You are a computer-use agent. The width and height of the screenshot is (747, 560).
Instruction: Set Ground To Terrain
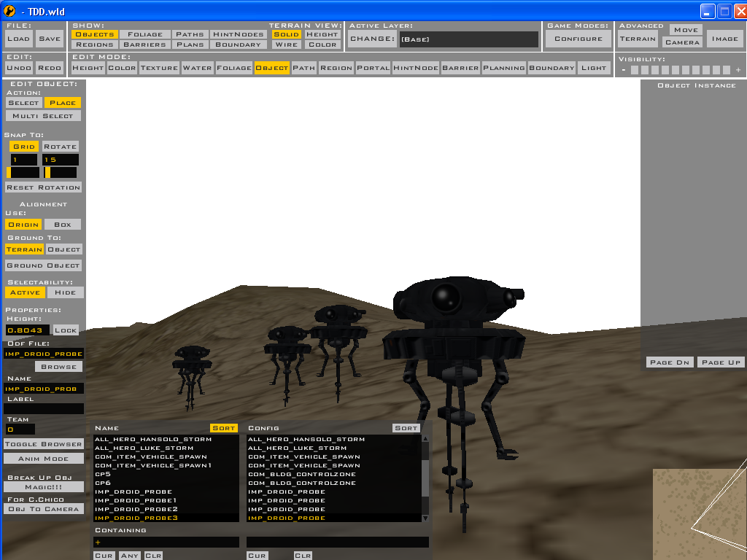point(24,249)
